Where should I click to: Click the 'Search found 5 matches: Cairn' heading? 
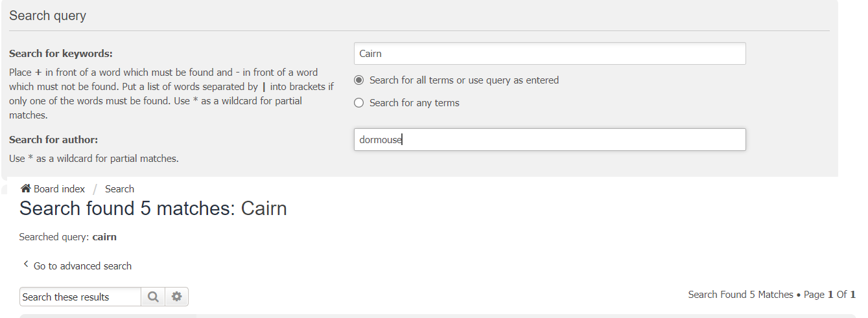tap(153, 209)
